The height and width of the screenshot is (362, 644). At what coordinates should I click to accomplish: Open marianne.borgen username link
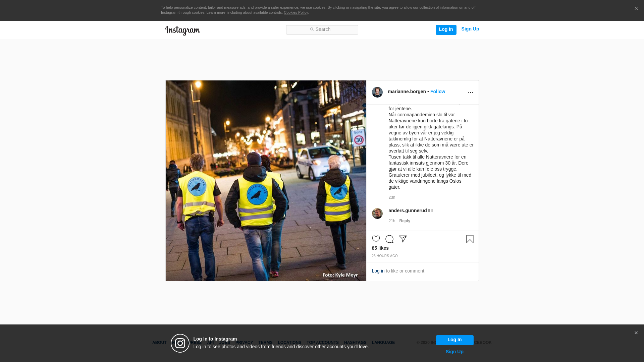coord(407,92)
